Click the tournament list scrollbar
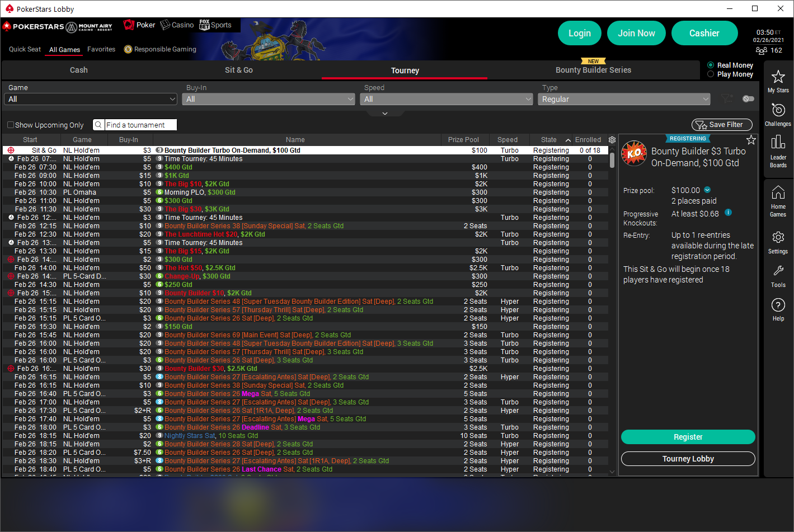 pos(612,159)
